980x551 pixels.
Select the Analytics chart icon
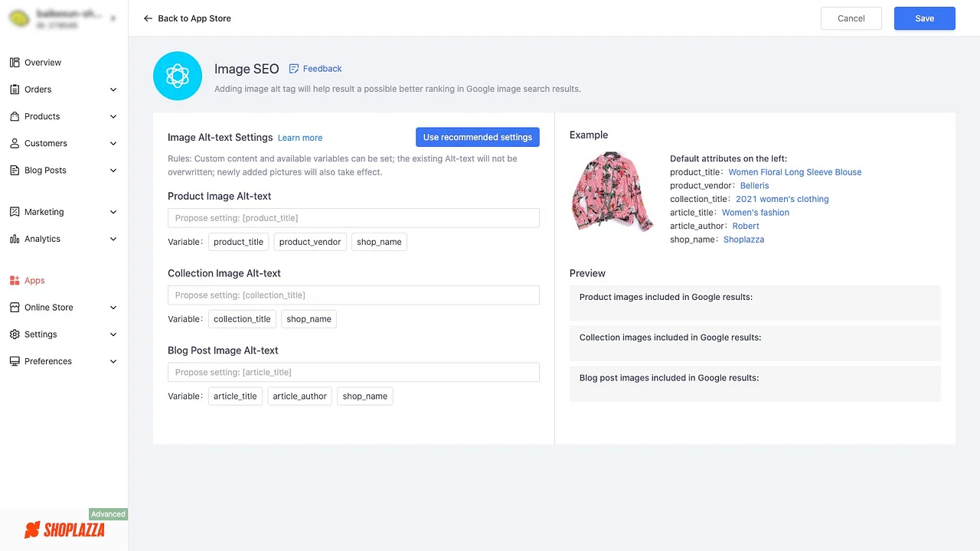pos(15,239)
